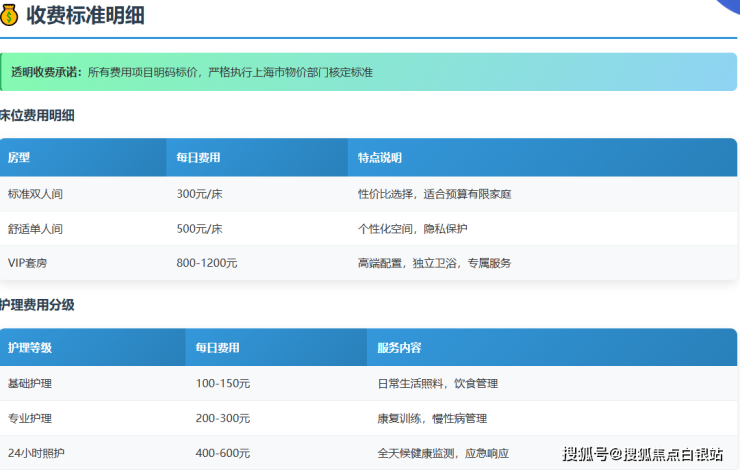
Task: Click the money bag icon beside the title
Action: tap(9, 16)
